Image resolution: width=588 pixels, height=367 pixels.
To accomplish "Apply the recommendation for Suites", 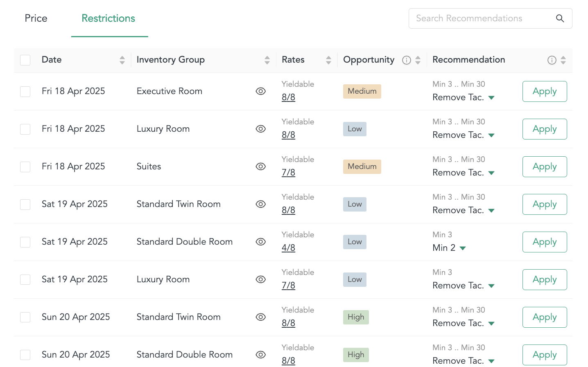I will click(x=544, y=167).
